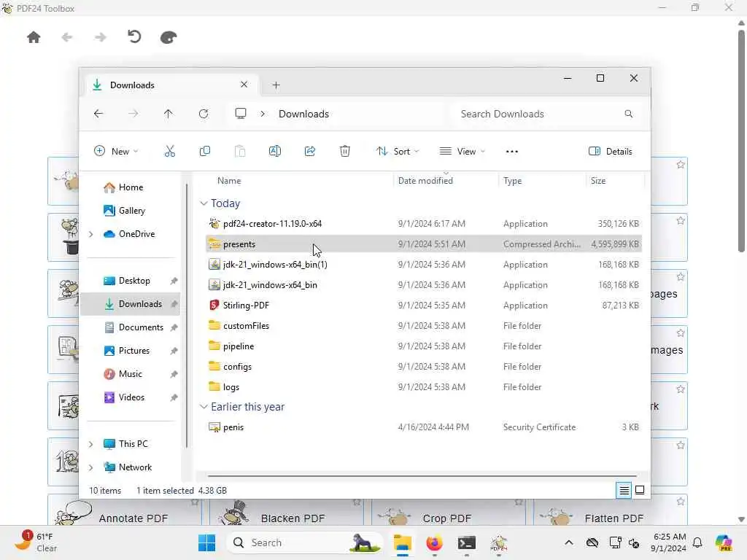Favorite the Annotate PDF tile star

(x=194, y=502)
